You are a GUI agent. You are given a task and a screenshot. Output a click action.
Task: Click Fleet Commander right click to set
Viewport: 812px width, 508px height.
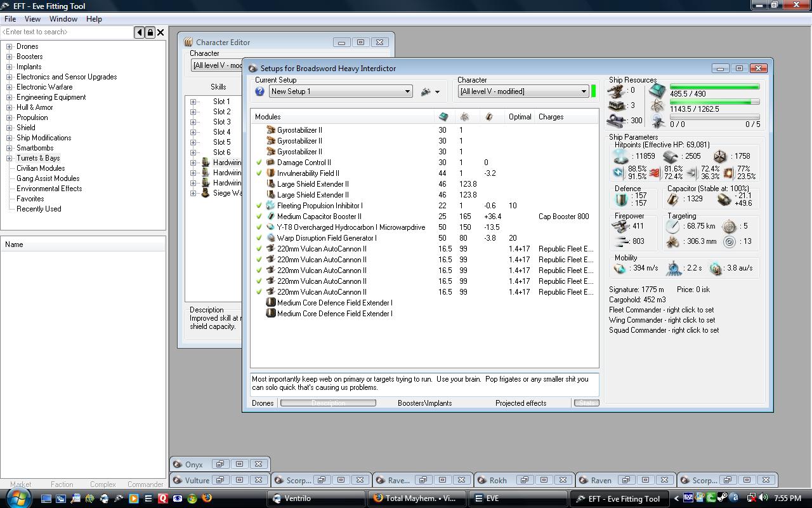coord(661,310)
